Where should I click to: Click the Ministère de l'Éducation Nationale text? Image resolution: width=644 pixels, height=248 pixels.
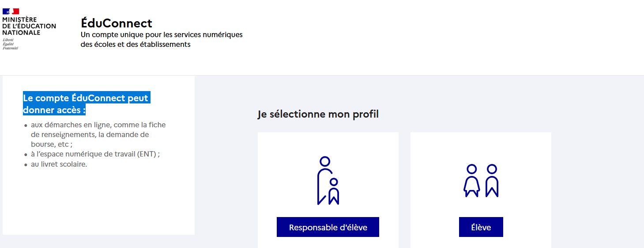(x=29, y=26)
